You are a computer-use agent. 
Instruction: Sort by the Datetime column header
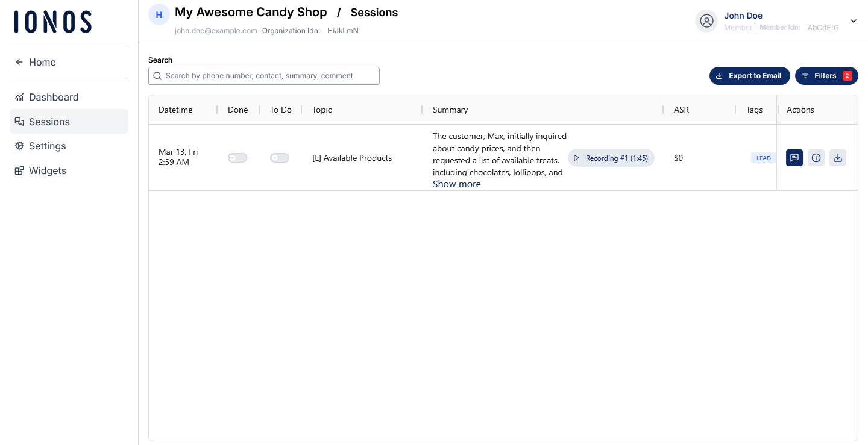pyautogui.click(x=175, y=110)
